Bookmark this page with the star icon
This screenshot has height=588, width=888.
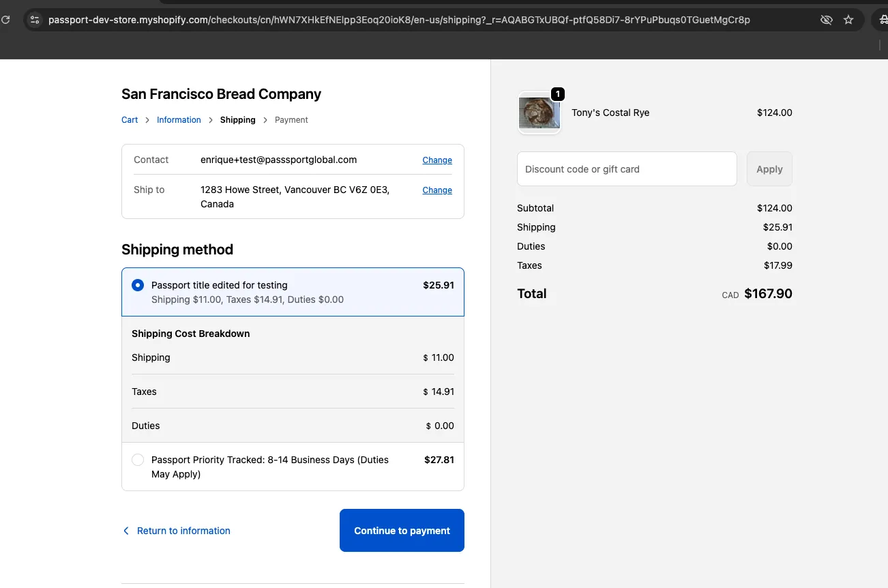click(848, 20)
